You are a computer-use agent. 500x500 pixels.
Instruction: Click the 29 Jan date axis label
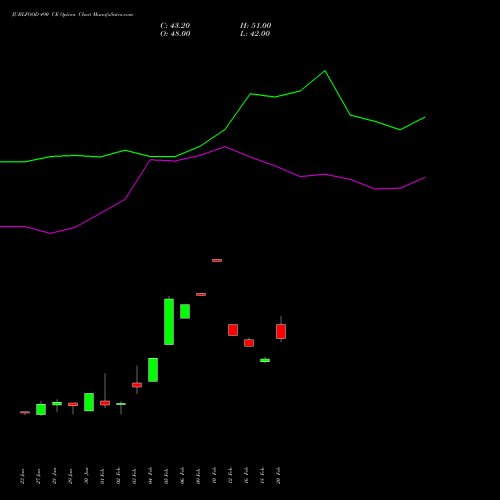click(x=70, y=476)
